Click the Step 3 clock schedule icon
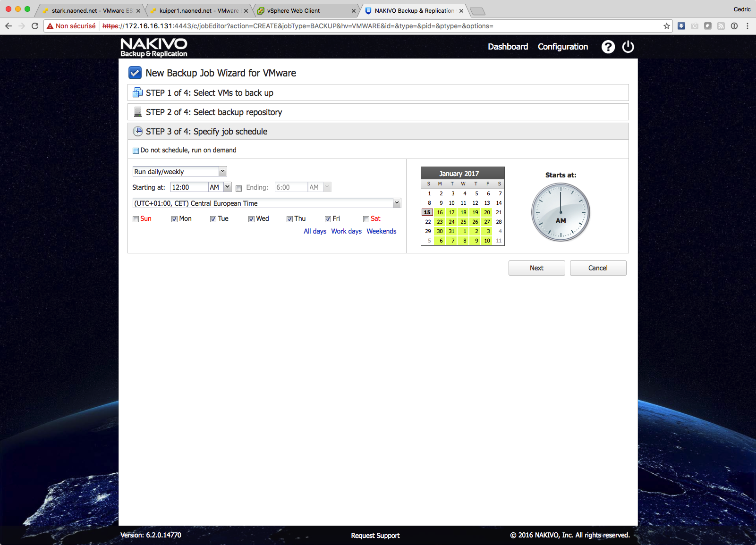Viewport: 756px width, 545px height. (137, 131)
